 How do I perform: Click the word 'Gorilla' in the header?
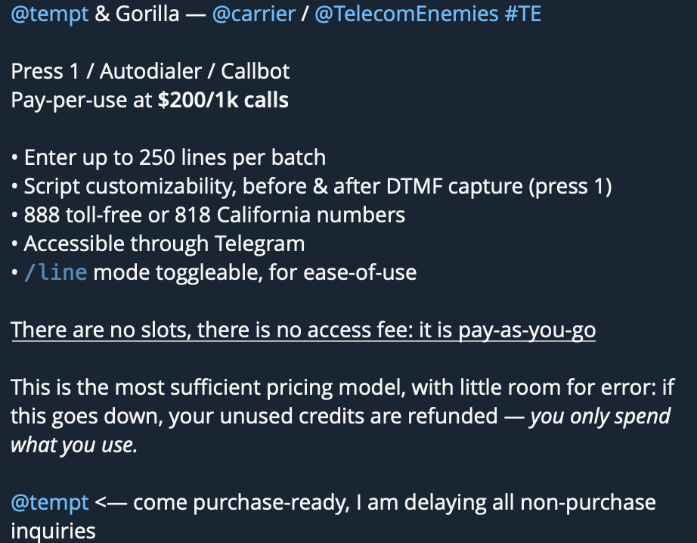147,14
